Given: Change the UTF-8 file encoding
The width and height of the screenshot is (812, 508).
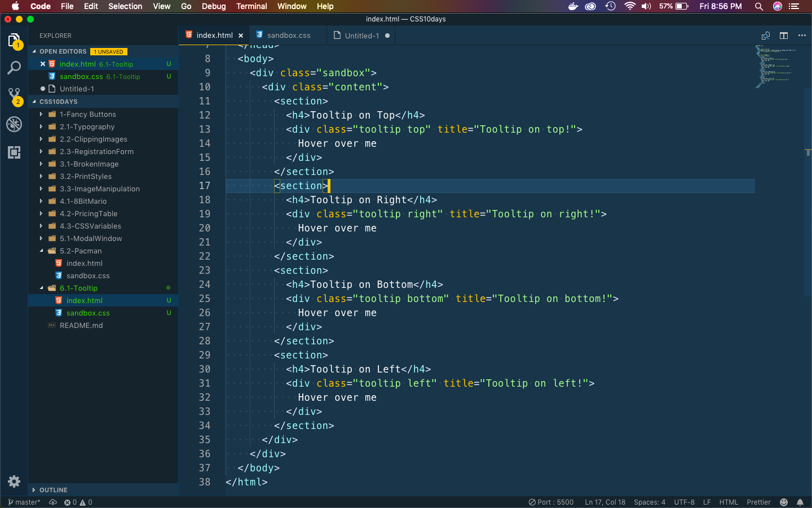Looking at the screenshot, I should coord(685,502).
